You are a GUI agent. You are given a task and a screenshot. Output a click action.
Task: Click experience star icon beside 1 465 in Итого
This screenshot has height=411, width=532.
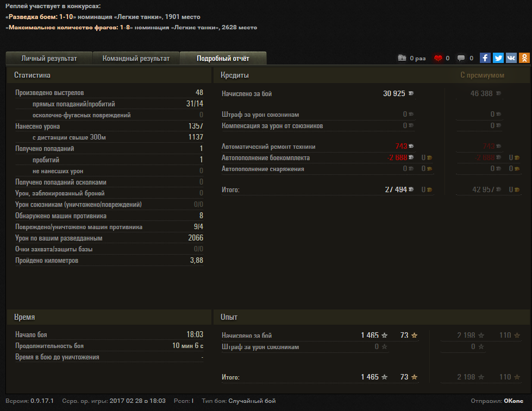coord(385,377)
